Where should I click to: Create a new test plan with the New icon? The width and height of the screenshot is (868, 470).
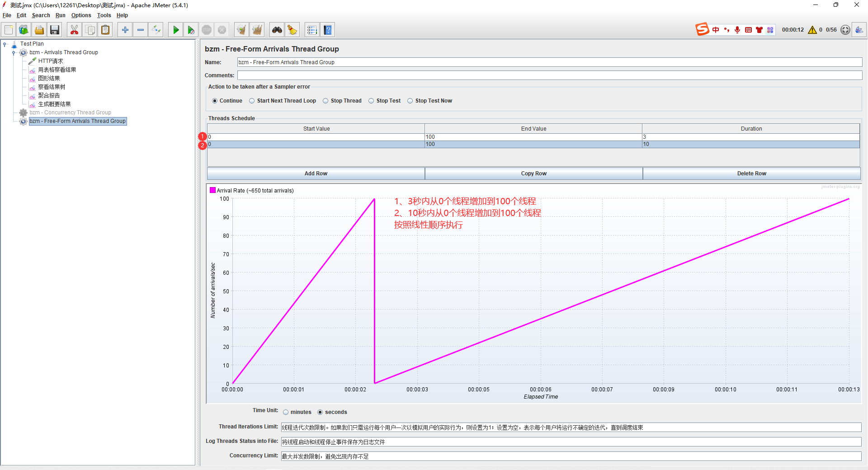click(9, 30)
